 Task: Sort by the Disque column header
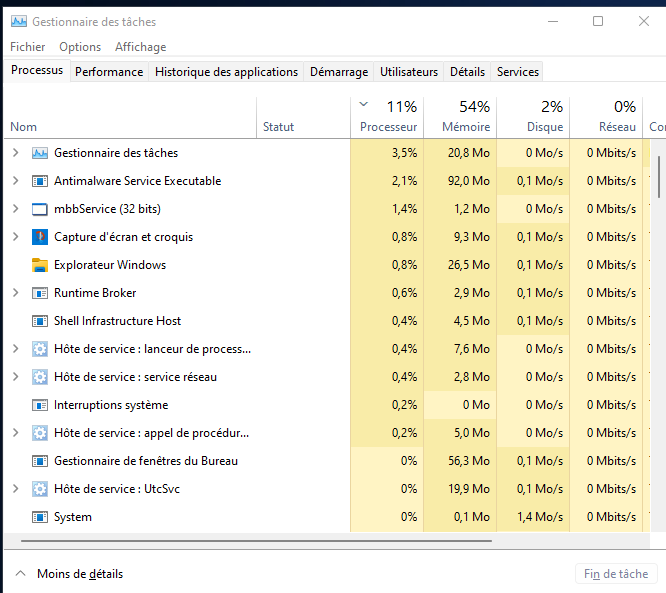(x=533, y=118)
